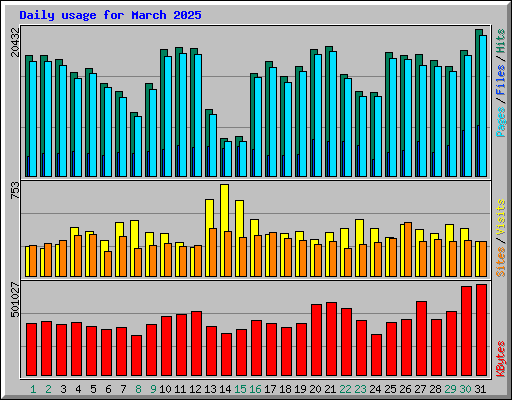512x400 pixels.
Task: Click day label 9 on the x-axis
Action: 153,389
